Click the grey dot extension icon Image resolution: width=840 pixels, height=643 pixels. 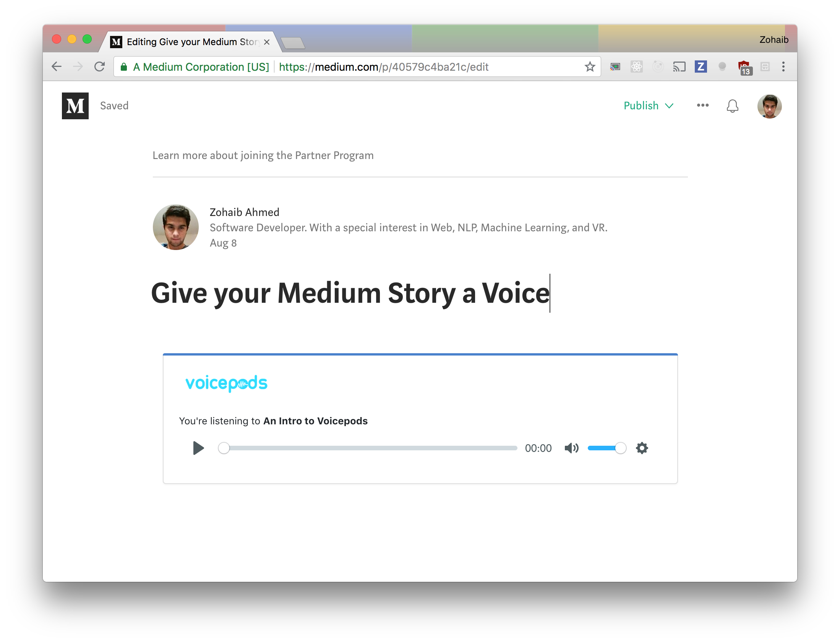click(722, 67)
